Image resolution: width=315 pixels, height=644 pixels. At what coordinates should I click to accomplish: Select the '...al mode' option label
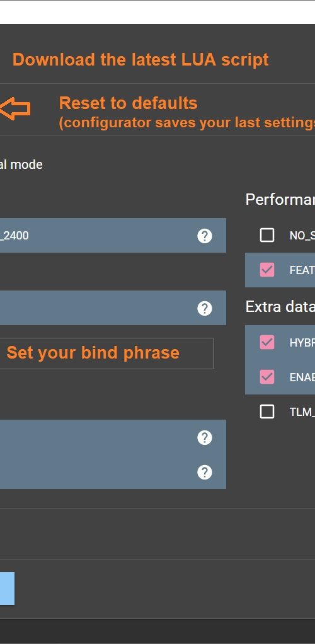(21, 164)
